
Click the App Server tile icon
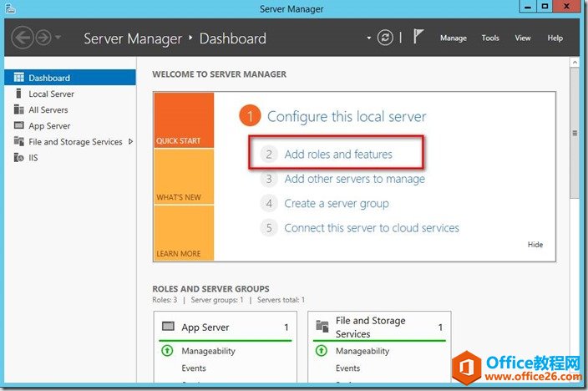[168, 326]
